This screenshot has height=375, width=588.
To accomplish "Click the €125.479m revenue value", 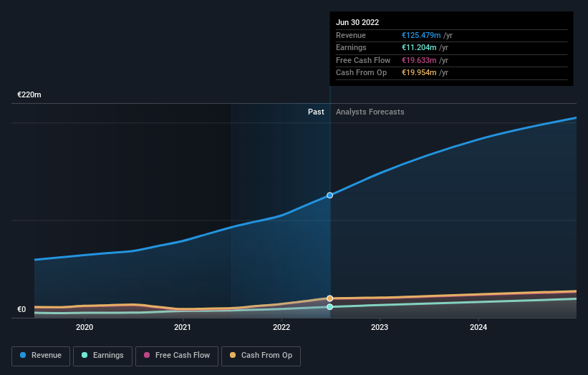I will point(421,35).
